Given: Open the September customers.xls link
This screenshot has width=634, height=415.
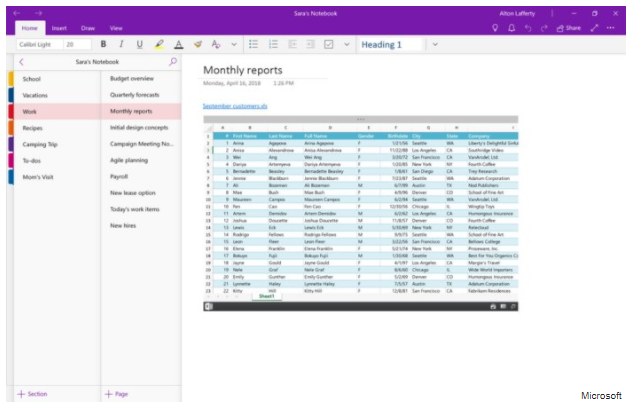Looking at the screenshot, I should pyautogui.click(x=235, y=106).
